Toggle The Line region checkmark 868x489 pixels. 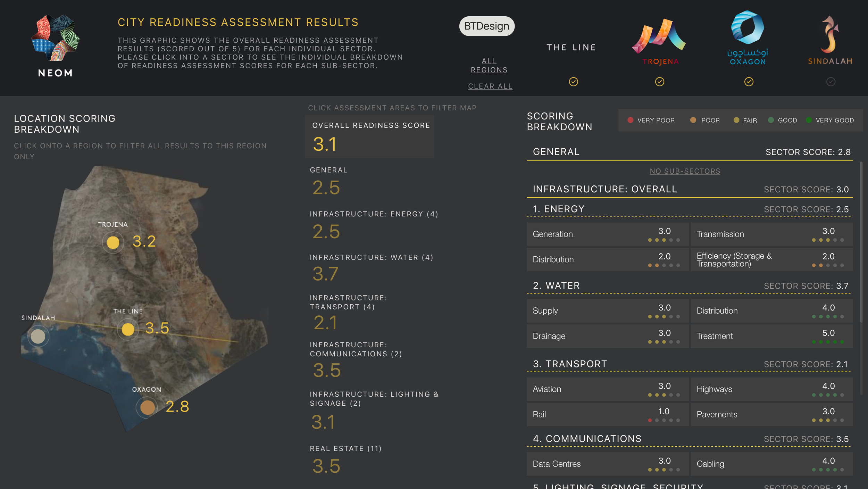pos(573,82)
